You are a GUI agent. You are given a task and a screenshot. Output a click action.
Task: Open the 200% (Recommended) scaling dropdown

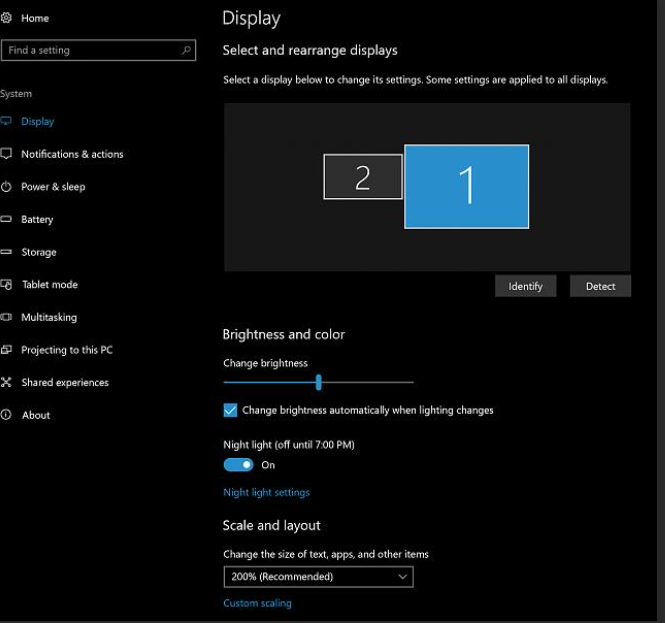click(x=319, y=577)
